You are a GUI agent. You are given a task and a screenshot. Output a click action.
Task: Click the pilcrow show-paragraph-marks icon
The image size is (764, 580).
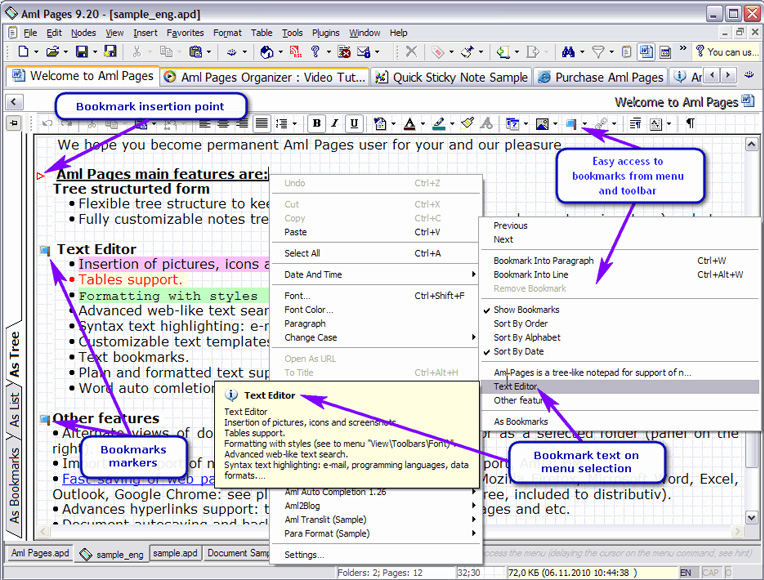pos(690,124)
